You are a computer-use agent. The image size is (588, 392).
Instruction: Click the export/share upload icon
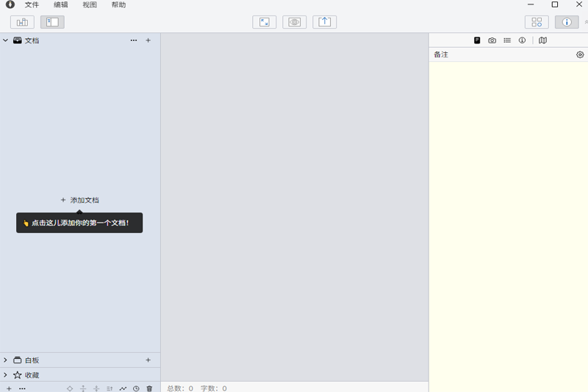pos(324,22)
